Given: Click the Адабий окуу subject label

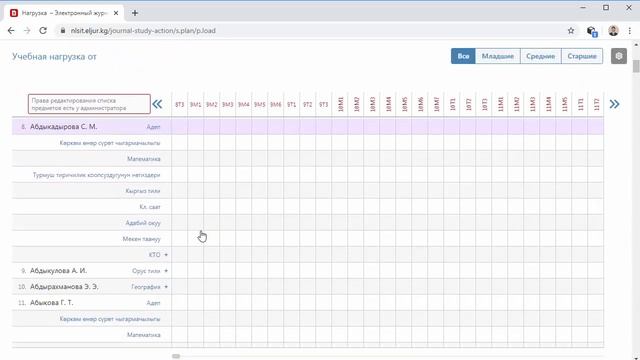Looking at the screenshot, I should (x=143, y=223).
